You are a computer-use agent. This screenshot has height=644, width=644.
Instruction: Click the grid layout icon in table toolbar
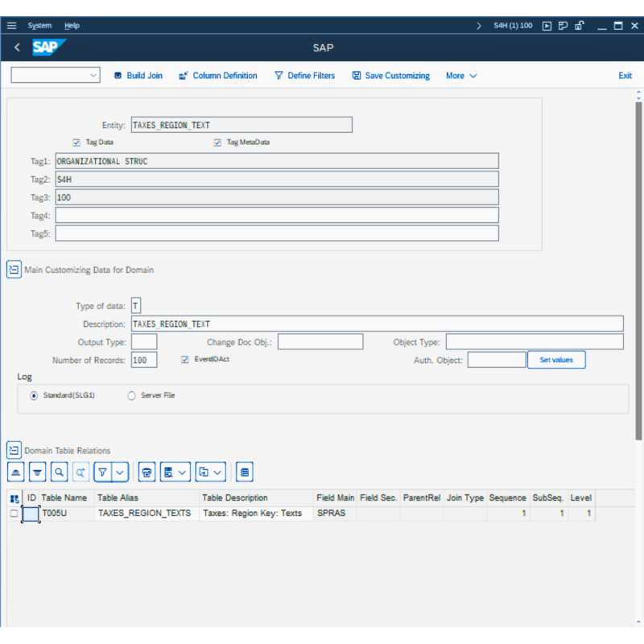[246, 472]
